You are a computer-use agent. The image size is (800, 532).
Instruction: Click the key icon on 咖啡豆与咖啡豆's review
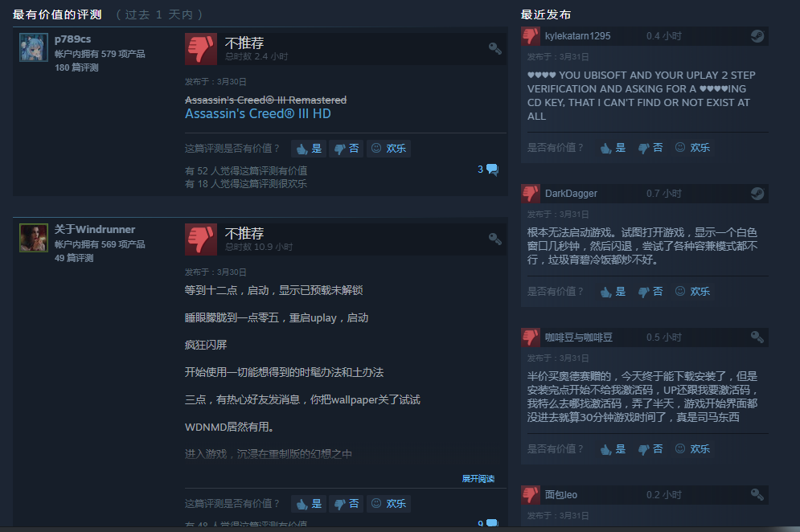click(x=757, y=338)
